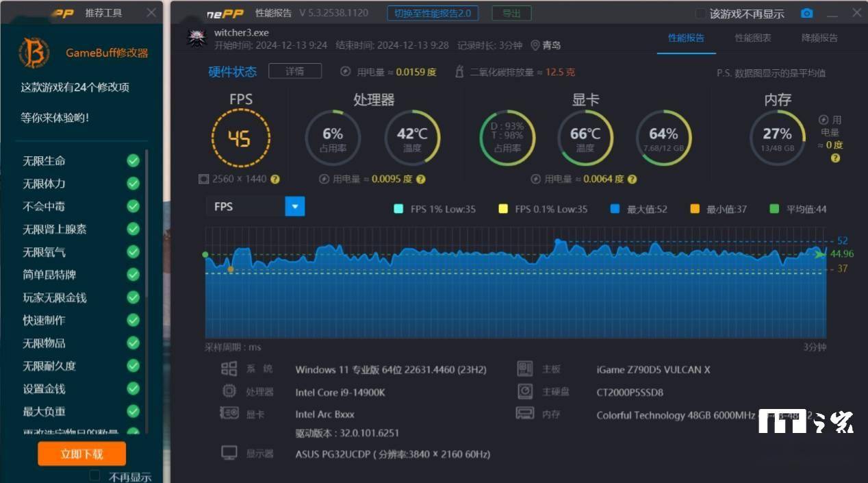Click the cyan FPS 1% Low legend swatch

[398, 209]
